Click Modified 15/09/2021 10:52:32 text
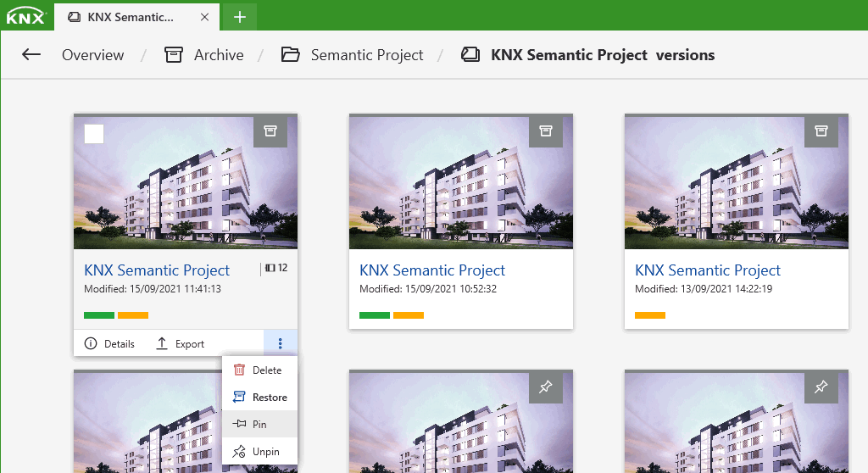The width and height of the screenshot is (868, 473). click(428, 288)
